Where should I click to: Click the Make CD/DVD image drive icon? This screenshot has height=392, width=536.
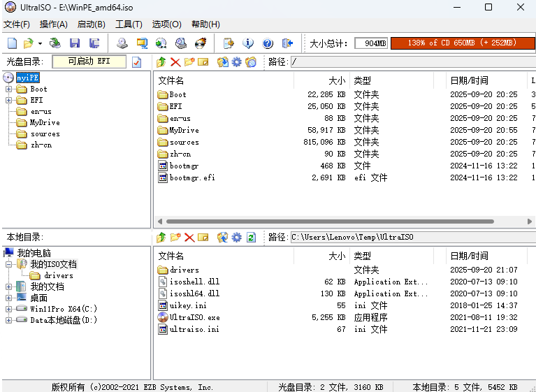coord(122,43)
